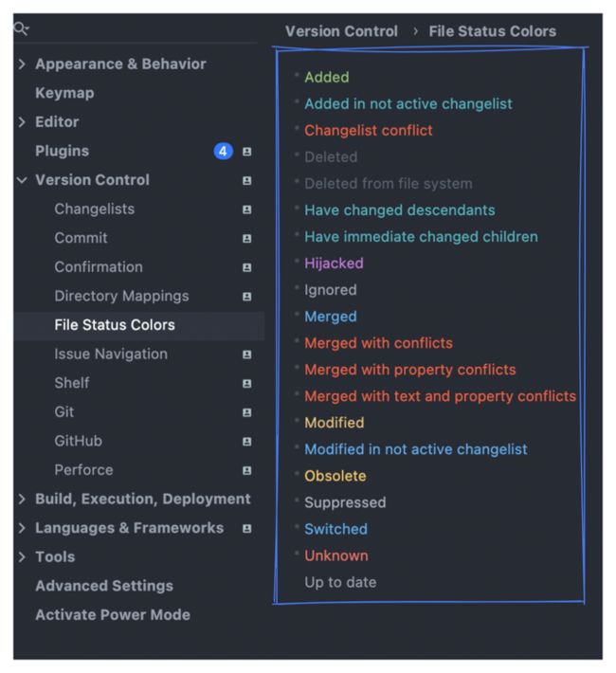Collapse the Version Control section
616x673 pixels.
tap(22, 180)
